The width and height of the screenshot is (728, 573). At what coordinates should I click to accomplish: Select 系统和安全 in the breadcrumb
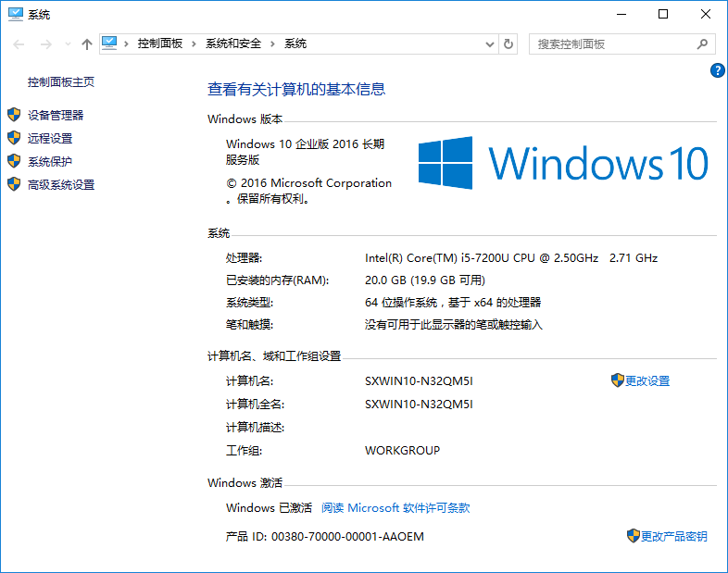click(233, 44)
